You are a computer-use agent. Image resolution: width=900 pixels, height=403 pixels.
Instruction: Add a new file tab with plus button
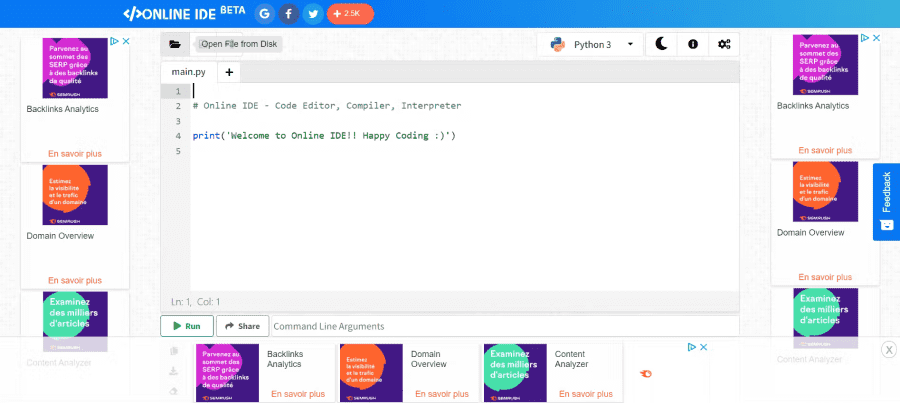coord(229,72)
